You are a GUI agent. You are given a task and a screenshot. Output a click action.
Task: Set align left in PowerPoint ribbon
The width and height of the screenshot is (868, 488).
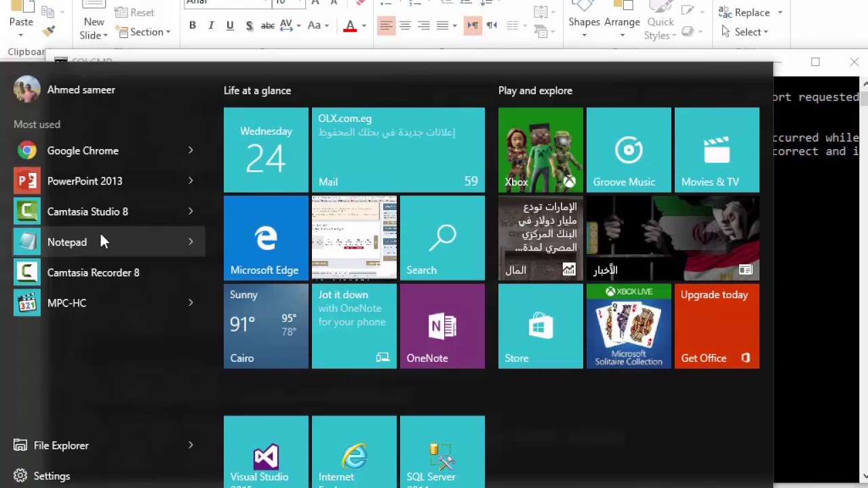(x=386, y=26)
